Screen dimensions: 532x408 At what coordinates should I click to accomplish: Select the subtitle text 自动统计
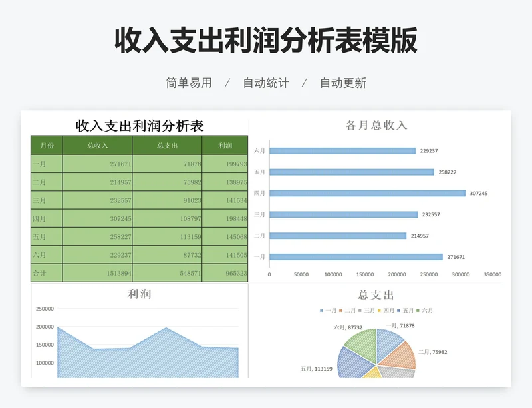[x=266, y=83]
